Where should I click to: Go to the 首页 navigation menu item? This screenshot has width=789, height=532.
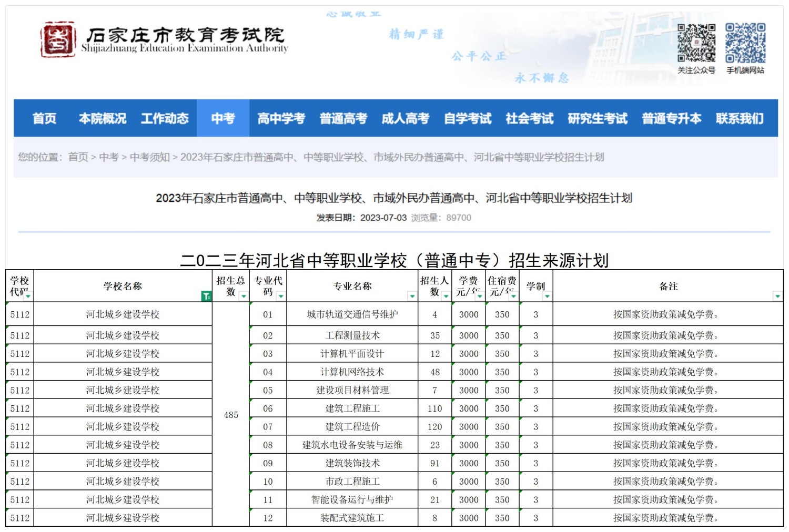point(44,118)
